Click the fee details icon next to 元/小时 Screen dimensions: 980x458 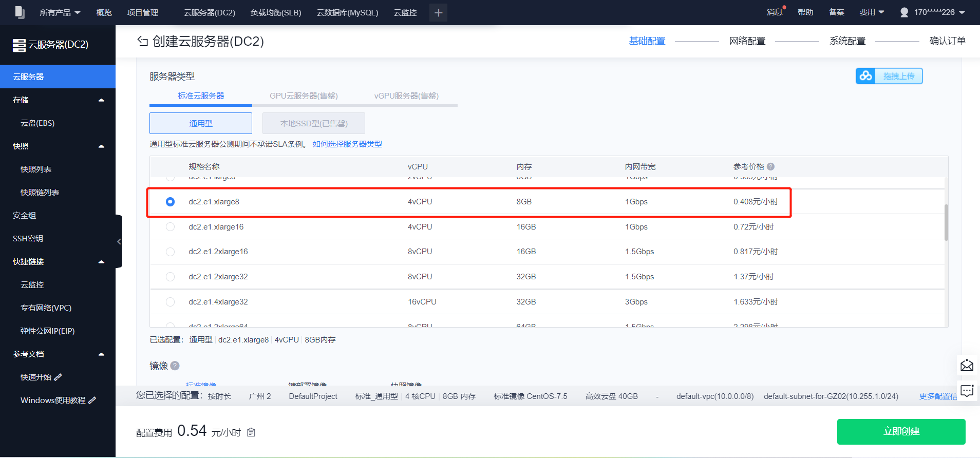point(251,432)
